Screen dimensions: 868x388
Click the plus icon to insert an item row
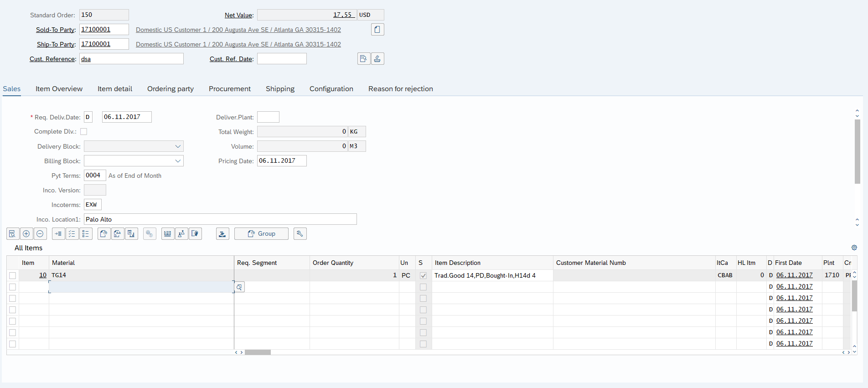[26, 234]
